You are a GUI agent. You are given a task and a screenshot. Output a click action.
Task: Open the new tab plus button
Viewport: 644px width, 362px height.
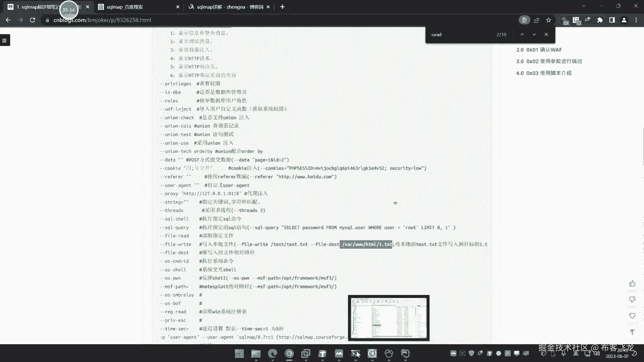pyautogui.click(x=282, y=7)
